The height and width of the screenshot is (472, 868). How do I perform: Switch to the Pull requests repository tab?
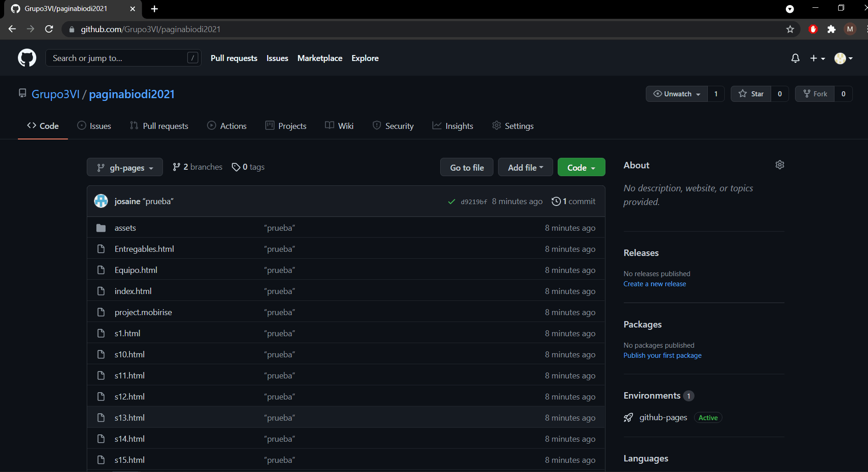tap(159, 126)
